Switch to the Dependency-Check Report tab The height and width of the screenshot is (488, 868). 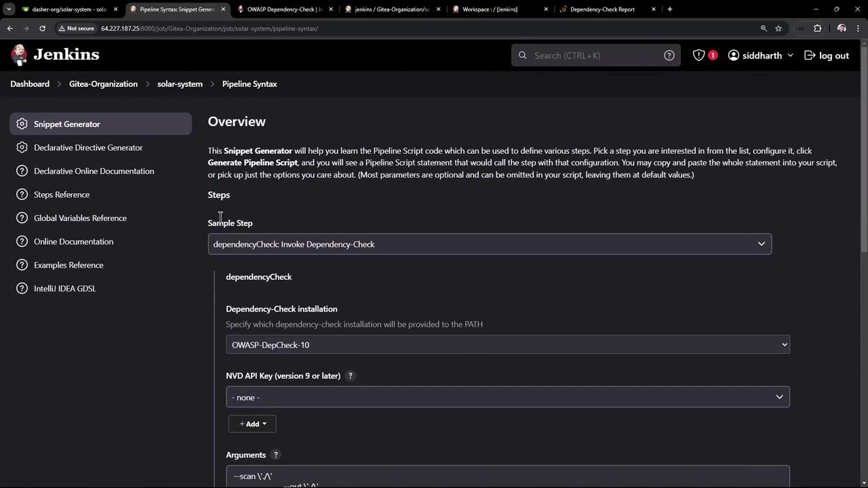click(x=602, y=9)
